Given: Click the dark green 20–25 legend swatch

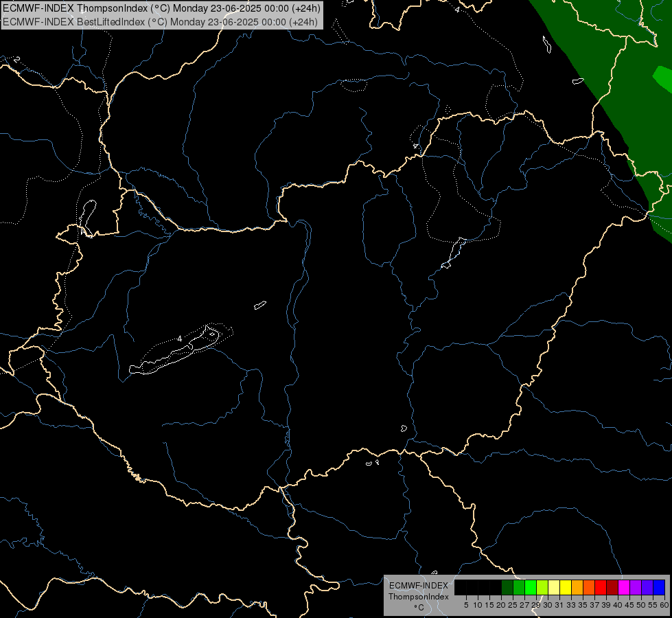Looking at the screenshot, I should click(x=507, y=587).
